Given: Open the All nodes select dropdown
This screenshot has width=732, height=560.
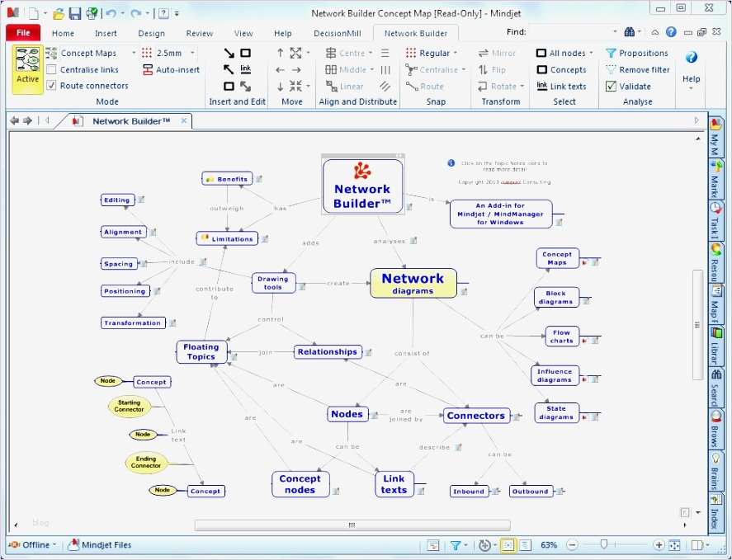Looking at the screenshot, I should [x=591, y=53].
